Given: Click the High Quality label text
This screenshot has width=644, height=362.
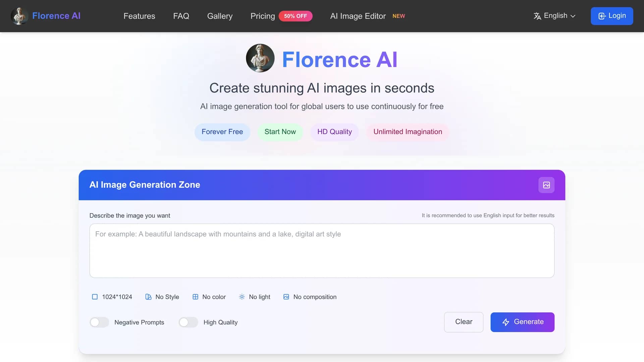Looking at the screenshot, I should tap(220, 322).
